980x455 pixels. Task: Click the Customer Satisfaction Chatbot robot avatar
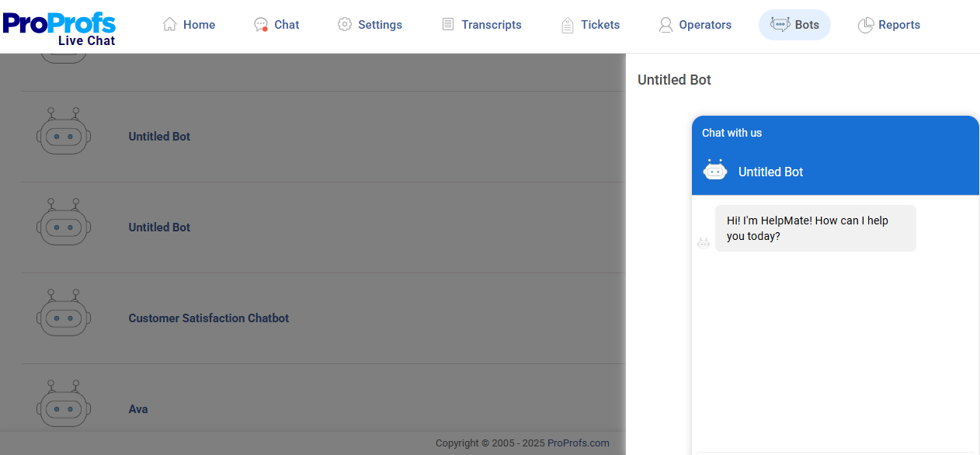[64, 314]
